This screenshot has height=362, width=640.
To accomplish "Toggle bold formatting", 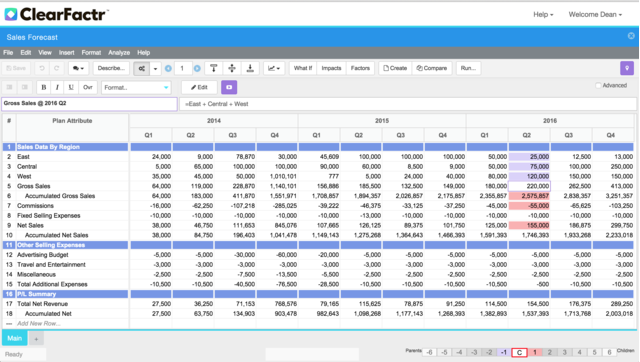I will 44,87.
